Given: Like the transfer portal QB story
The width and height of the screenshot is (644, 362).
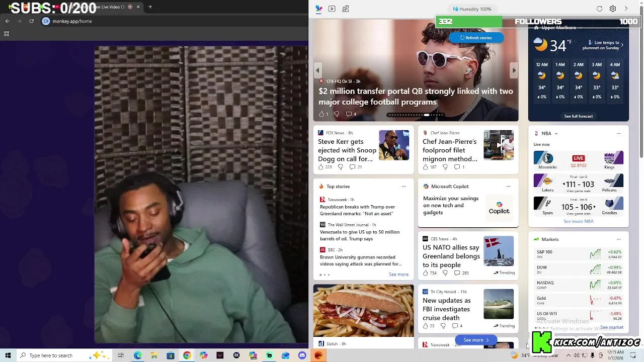Looking at the screenshot, I should pos(321,114).
